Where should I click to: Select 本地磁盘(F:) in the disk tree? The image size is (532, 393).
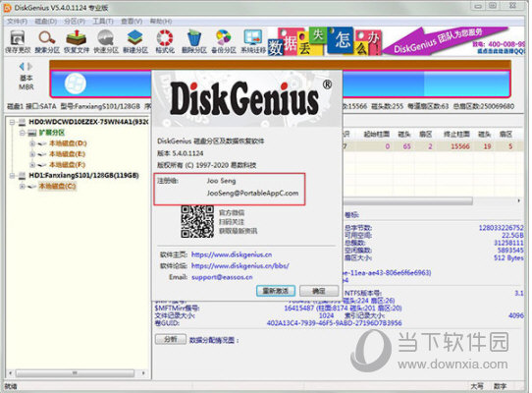(x=68, y=165)
